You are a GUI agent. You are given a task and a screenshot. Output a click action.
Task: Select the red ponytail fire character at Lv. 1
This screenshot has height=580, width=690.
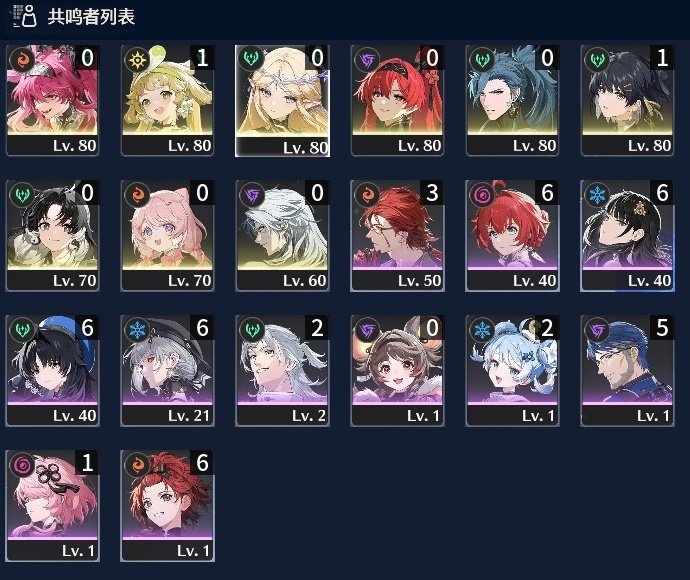coord(167,506)
